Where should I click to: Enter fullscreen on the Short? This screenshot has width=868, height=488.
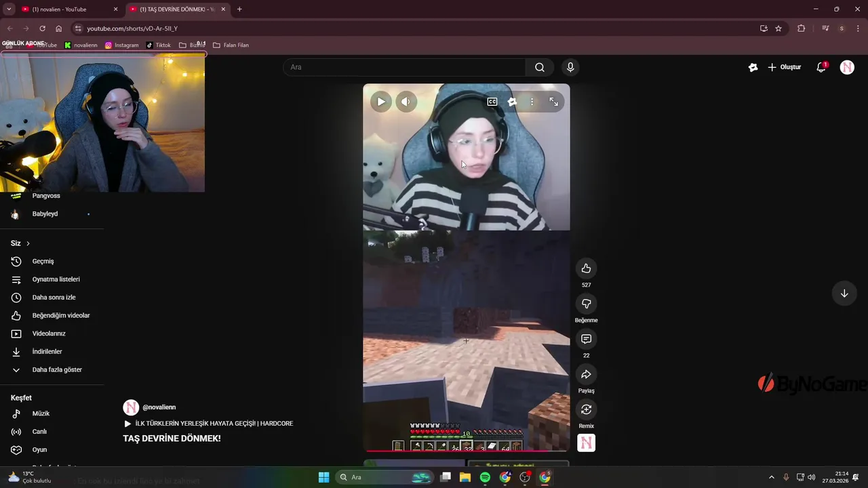(554, 102)
